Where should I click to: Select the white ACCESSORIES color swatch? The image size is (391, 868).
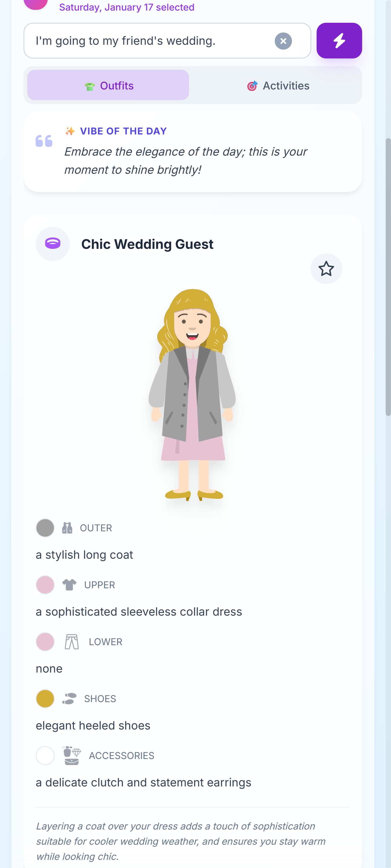pos(45,756)
